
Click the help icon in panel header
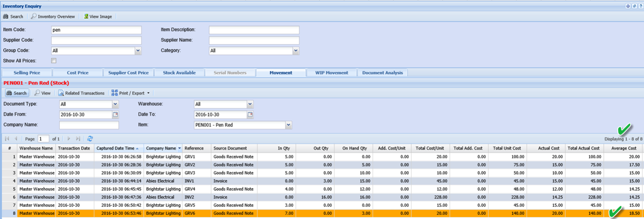pyautogui.click(x=640, y=6)
